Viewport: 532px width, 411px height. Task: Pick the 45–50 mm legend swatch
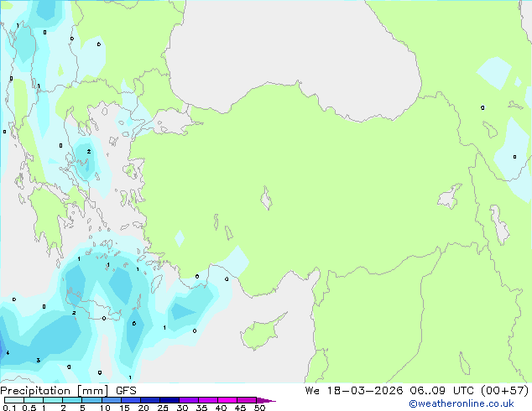(247, 400)
